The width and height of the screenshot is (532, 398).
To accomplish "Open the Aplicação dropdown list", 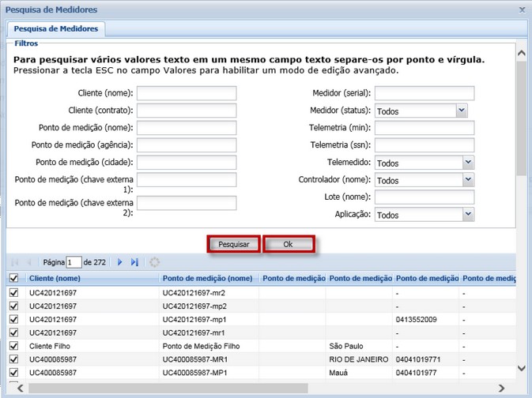I will [468, 214].
